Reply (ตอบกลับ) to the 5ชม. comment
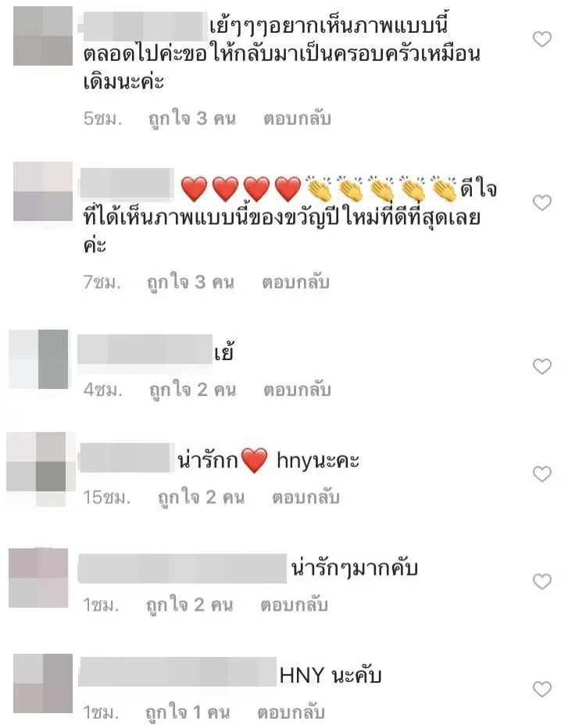586x728 pixels. (297, 119)
